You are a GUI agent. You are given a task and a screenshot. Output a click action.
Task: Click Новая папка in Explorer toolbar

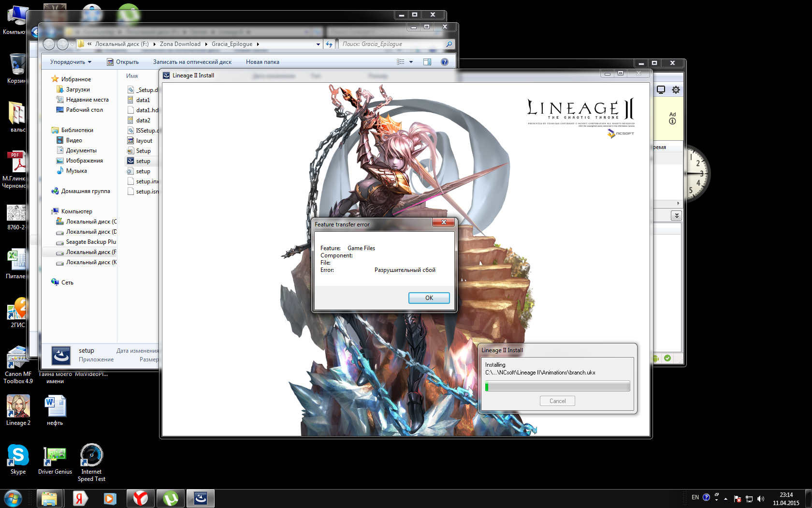coord(262,62)
